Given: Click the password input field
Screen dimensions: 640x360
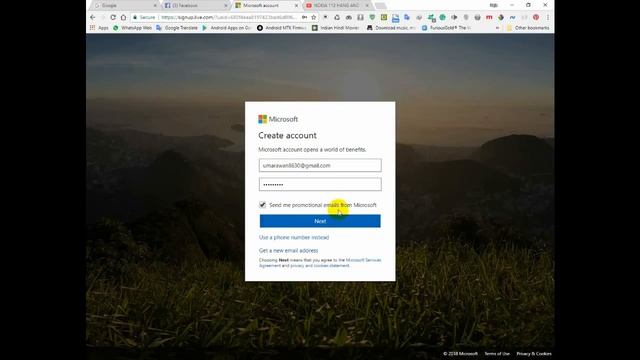Looking at the screenshot, I should click(320, 184).
